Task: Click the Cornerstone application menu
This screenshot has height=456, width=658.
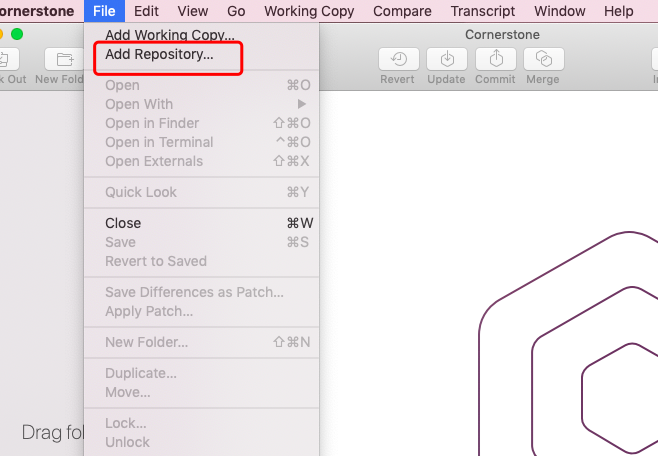Action: [x=37, y=11]
